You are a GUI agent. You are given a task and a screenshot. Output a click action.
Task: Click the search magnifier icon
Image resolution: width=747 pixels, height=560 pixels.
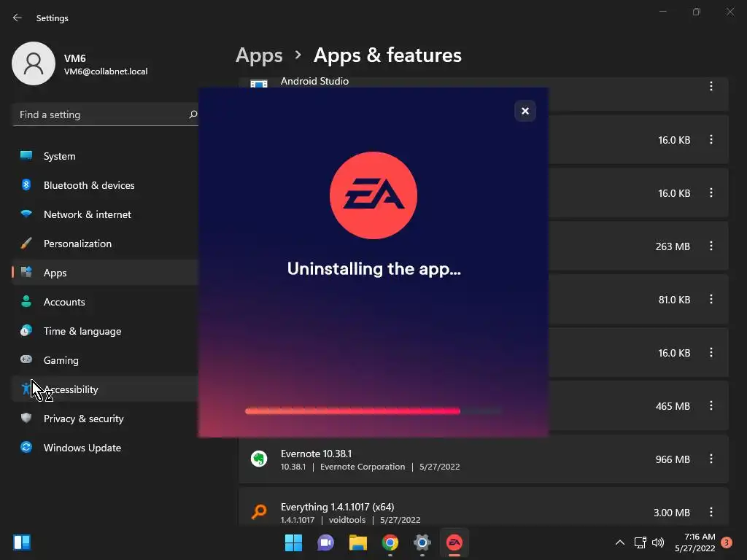pyautogui.click(x=193, y=114)
